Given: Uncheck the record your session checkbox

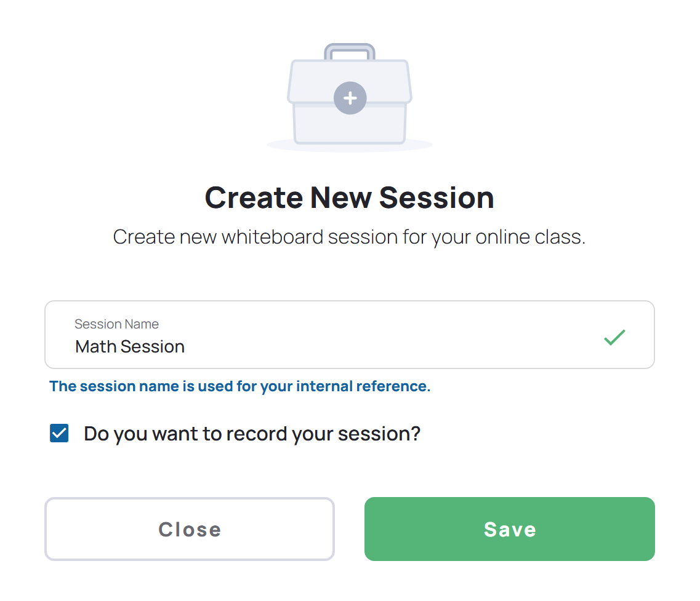Looking at the screenshot, I should (59, 433).
